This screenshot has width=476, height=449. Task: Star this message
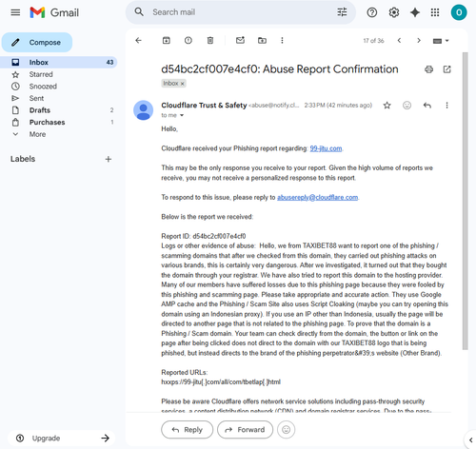click(x=387, y=105)
